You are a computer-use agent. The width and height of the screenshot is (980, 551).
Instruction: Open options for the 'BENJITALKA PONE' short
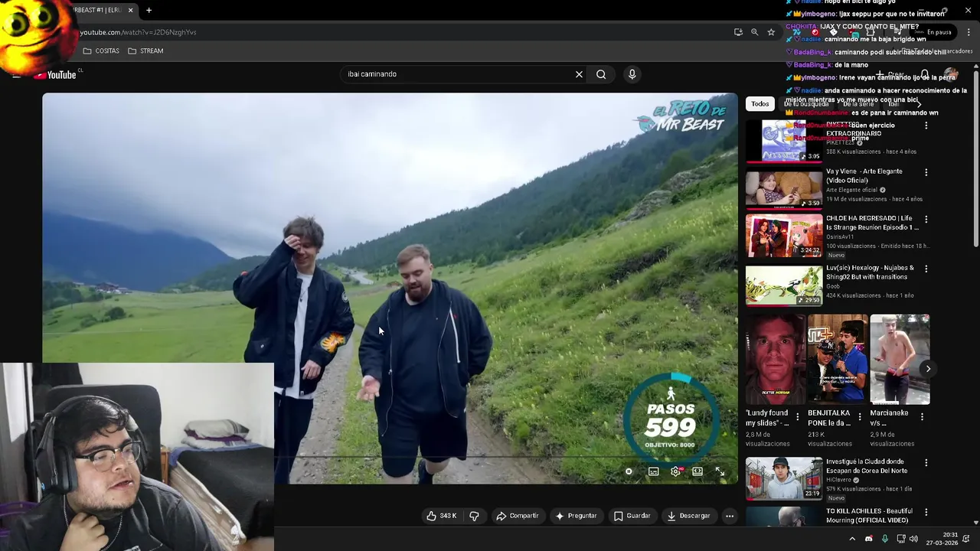859,417
